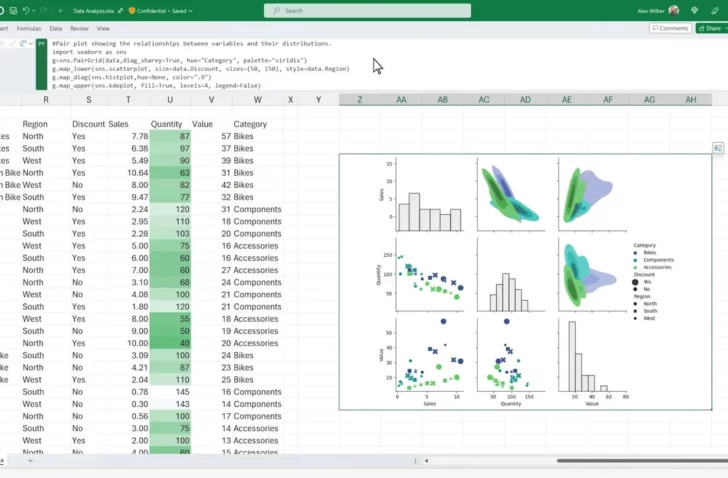This screenshot has width=728, height=478.
Task: Click the Confidential sensitivity shield icon
Action: 132,11
